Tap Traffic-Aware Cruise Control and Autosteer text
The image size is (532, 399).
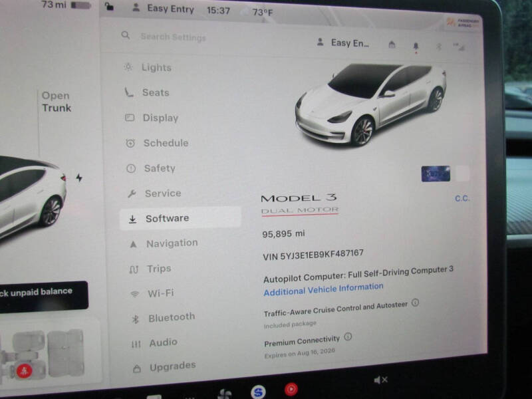[336, 309]
